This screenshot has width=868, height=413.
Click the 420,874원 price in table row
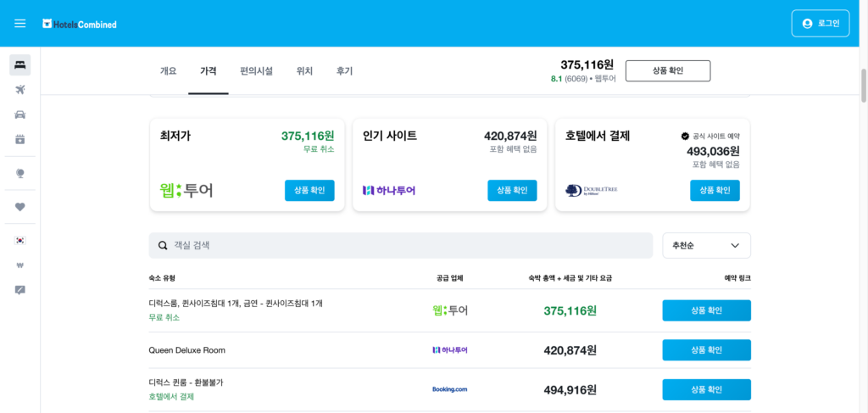point(570,350)
